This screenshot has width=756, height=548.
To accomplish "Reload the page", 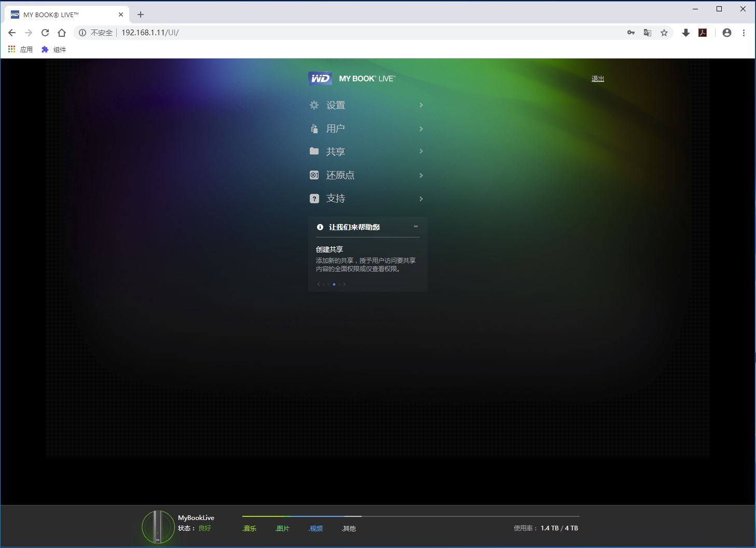I will pyautogui.click(x=45, y=33).
